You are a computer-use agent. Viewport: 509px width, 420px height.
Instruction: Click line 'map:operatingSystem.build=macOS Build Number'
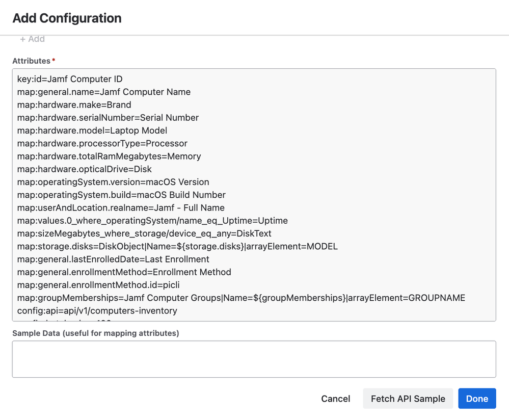121,195
